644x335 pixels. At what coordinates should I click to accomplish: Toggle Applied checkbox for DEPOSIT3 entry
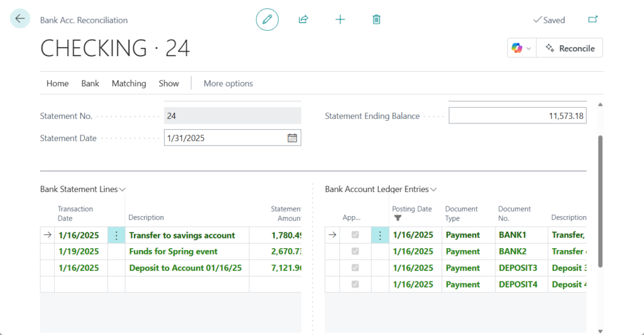tap(355, 268)
